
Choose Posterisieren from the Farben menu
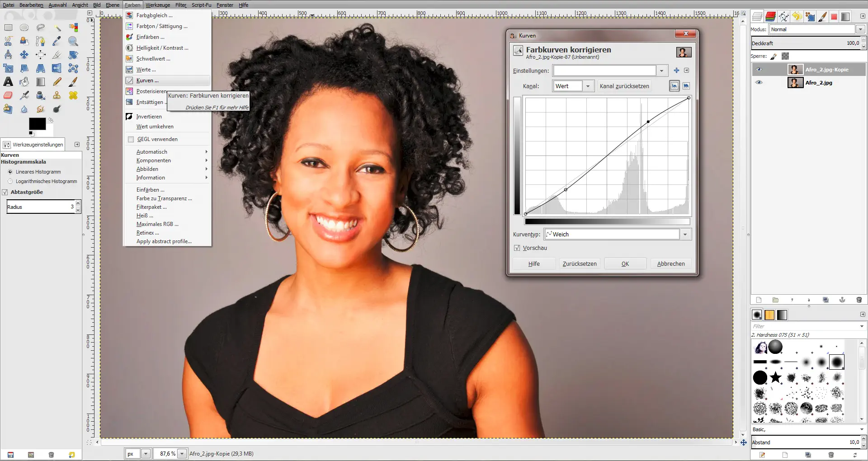pyautogui.click(x=151, y=91)
